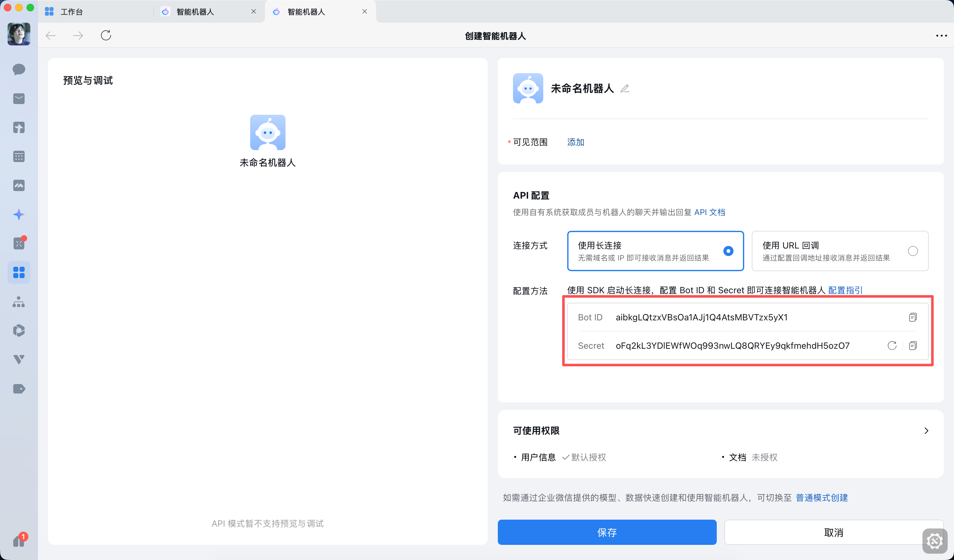Viewport: 954px width, 560px height.
Task: Open the mail module in the sidebar
Action: [x=19, y=99]
